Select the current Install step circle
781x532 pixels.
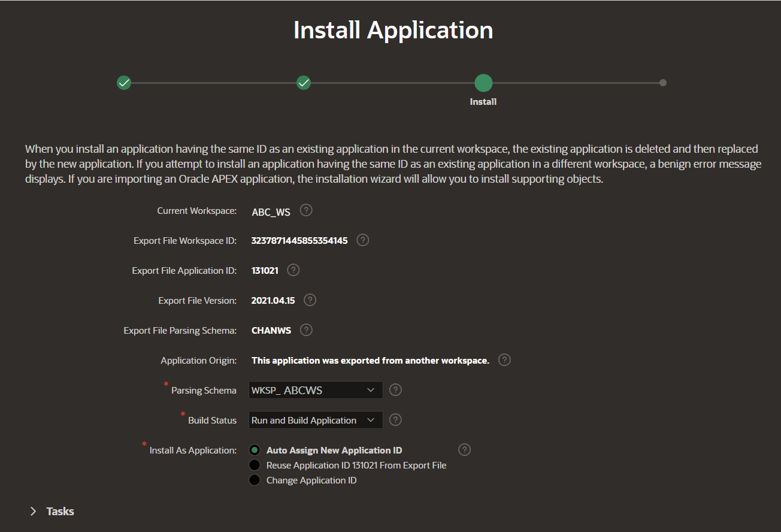pos(483,83)
